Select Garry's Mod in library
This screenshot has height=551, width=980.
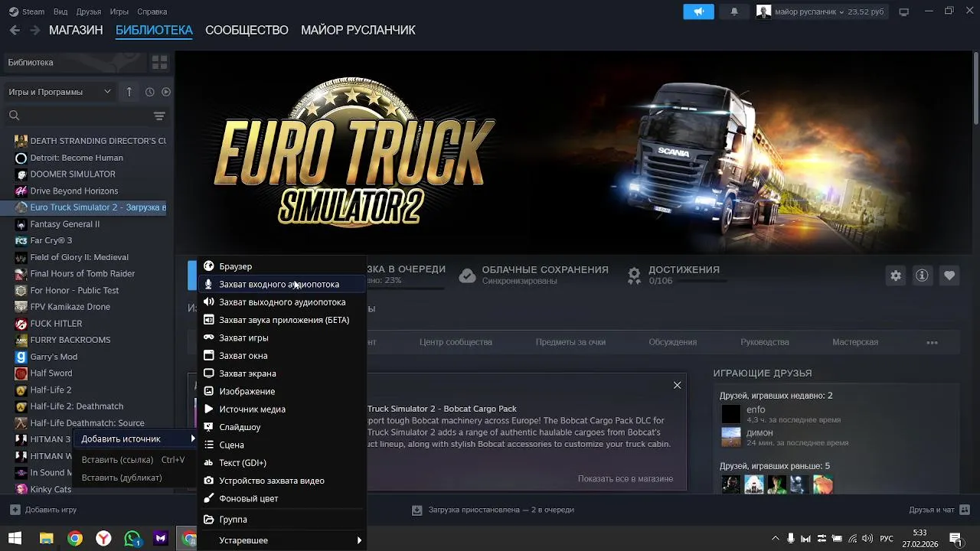coord(54,357)
